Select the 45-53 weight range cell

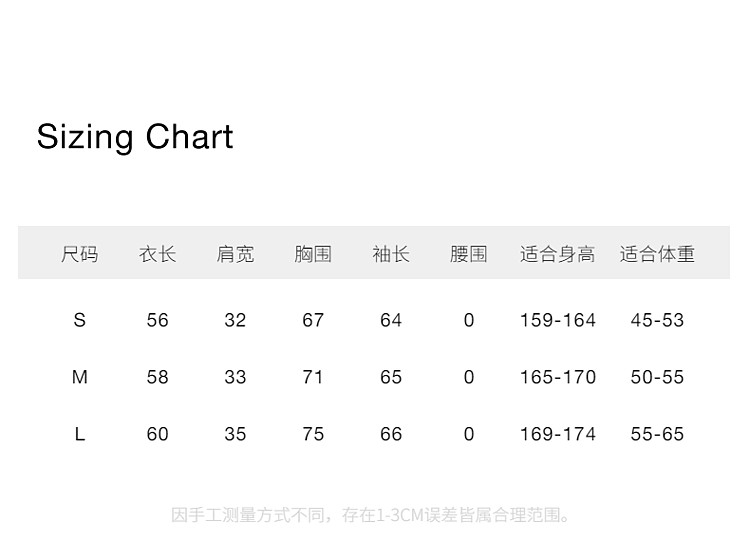pyautogui.click(x=657, y=320)
